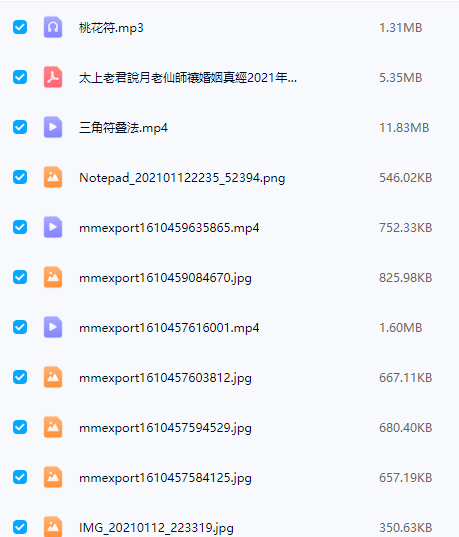Click image icon of mmexport1610459084670.jpg
This screenshot has width=459, height=537.
tap(53, 277)
